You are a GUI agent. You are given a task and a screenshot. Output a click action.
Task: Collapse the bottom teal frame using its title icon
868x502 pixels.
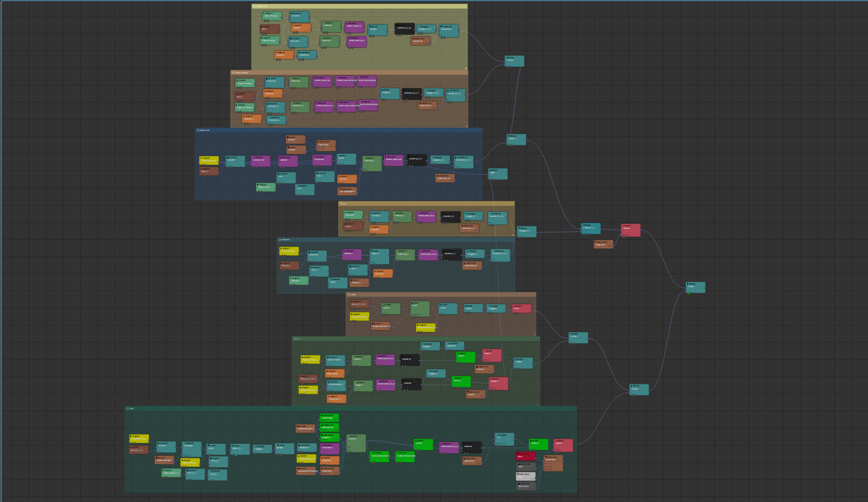(x=128, y=408)
